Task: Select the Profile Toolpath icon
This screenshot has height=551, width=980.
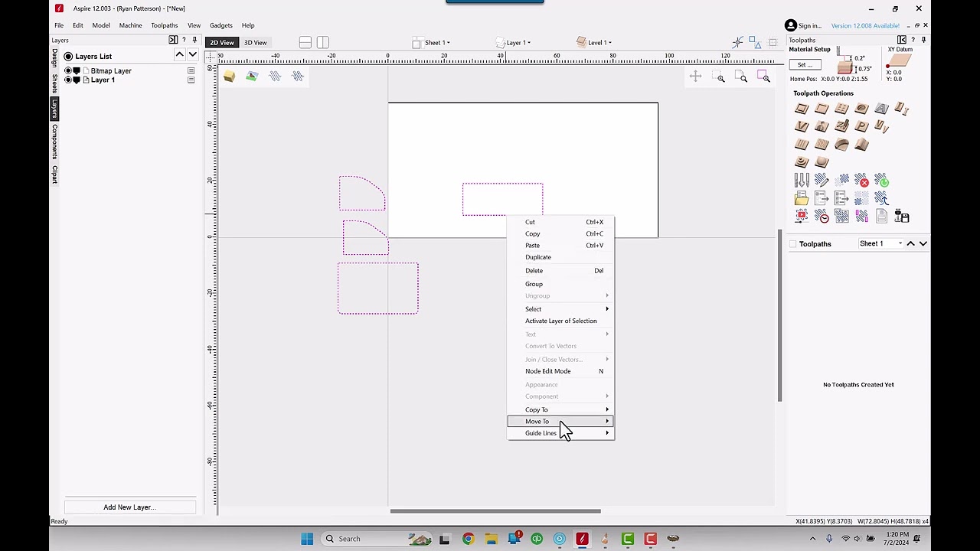Action: [x=802, y=109]
